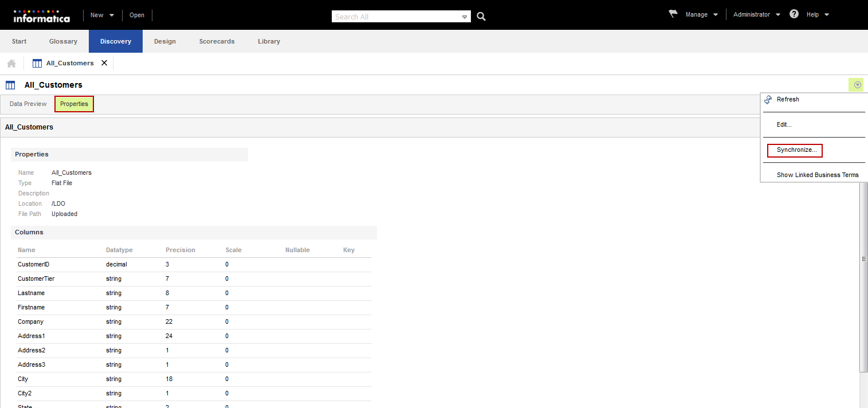The image size is (868, 408).
Task: Switch to the Data Preview tab
Action: 28,104
